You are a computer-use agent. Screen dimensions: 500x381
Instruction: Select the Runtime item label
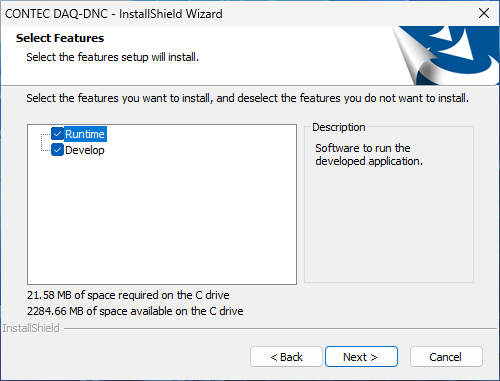(85, 134)
